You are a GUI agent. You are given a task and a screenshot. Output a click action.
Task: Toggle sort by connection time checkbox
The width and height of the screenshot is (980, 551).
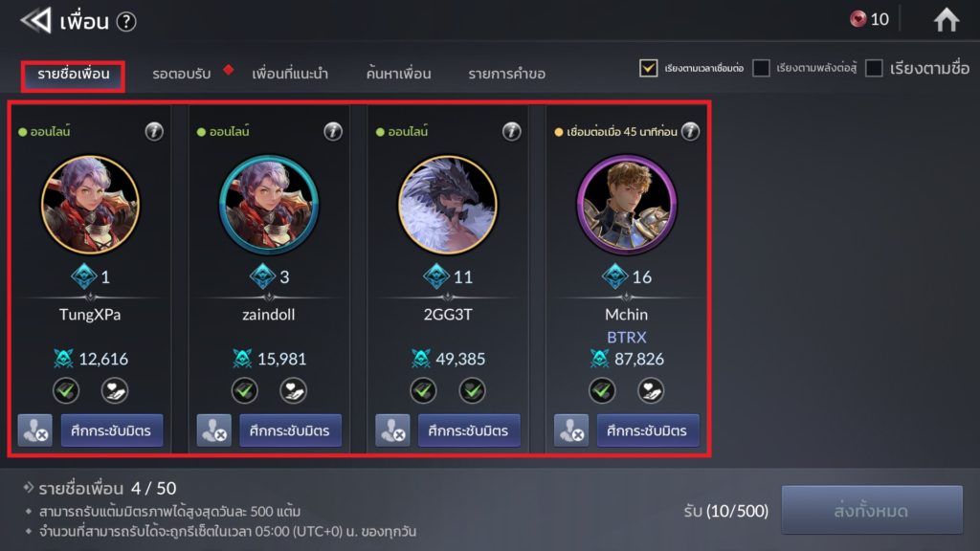pyautogui.click(x=648, y=68)
